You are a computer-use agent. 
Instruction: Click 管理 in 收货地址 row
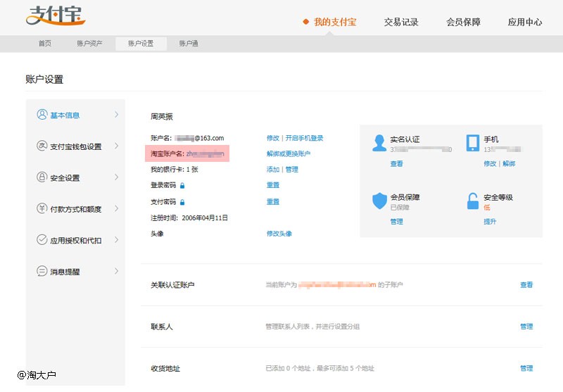click(x=526, y=368)
